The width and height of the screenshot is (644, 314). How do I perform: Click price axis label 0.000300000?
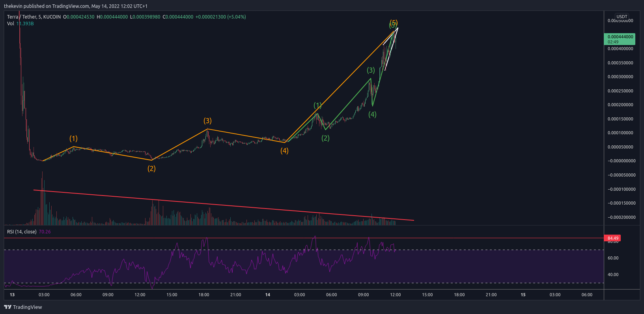620,77
